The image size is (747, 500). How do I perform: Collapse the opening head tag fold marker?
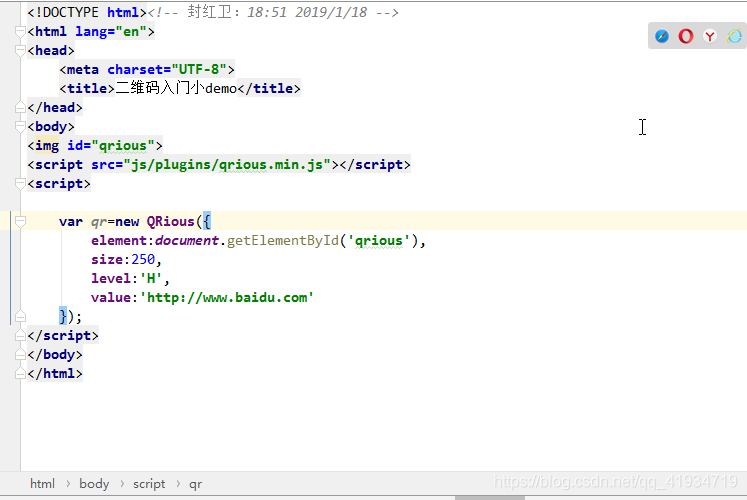pos(20,50)
